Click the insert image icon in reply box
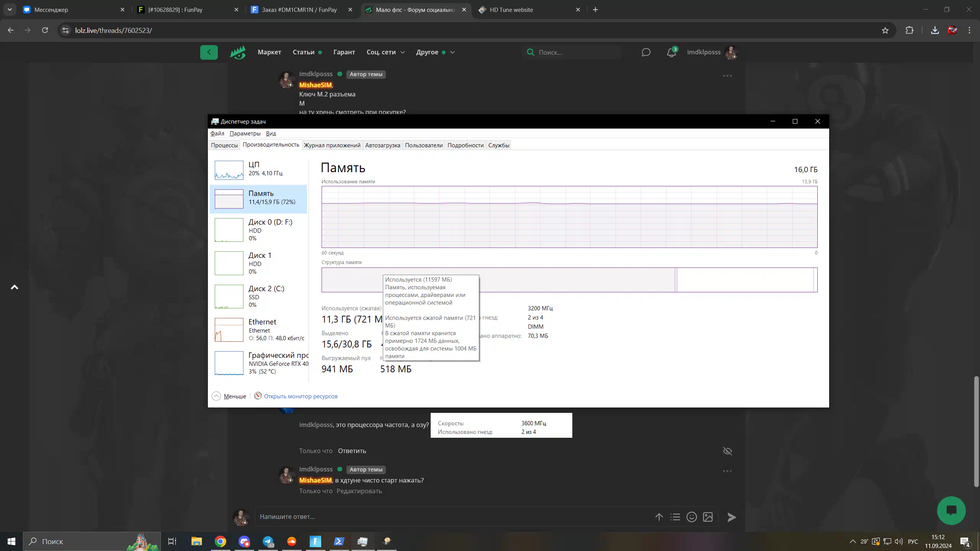The height and width of the screenshot is (551, 980). (708, 517)
